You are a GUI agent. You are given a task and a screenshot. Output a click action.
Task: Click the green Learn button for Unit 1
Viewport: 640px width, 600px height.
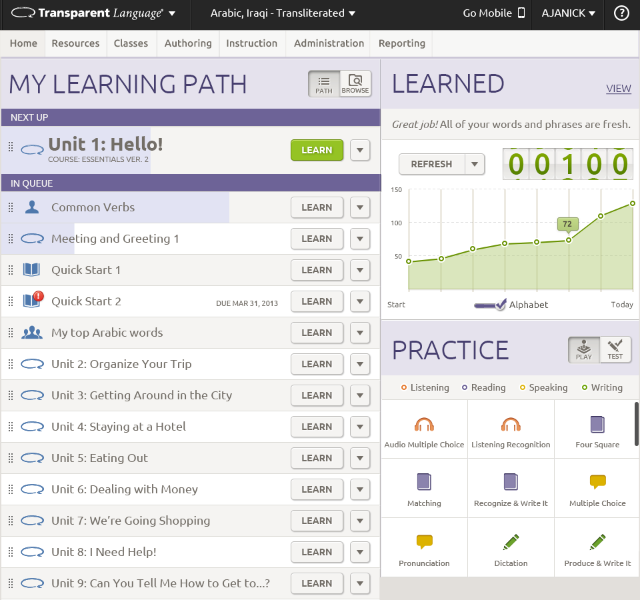316,150
